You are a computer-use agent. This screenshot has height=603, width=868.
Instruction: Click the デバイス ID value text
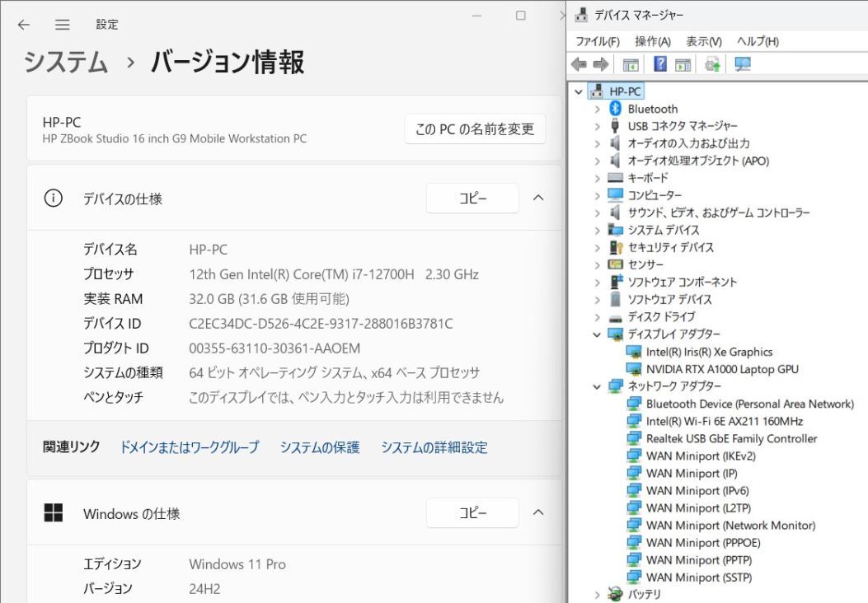321,324
